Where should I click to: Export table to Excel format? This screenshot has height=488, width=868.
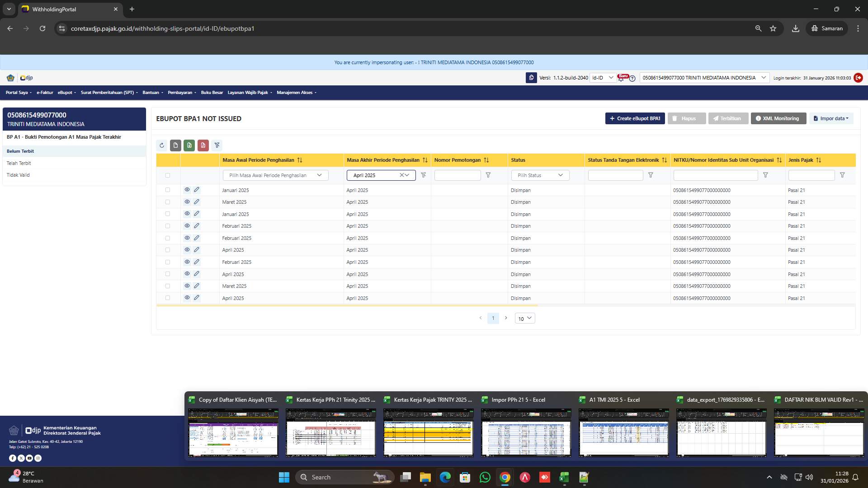click(189, 145)
